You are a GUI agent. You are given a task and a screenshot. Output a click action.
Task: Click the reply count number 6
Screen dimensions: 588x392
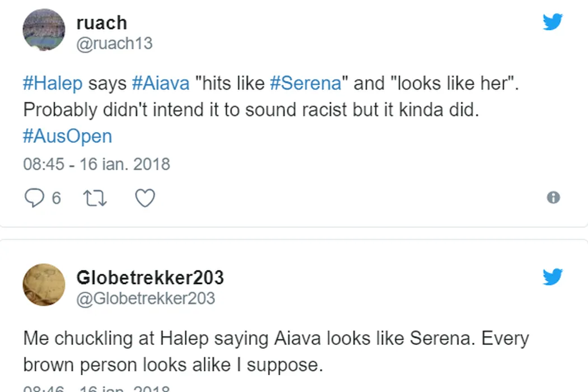[x=56, y=198]
